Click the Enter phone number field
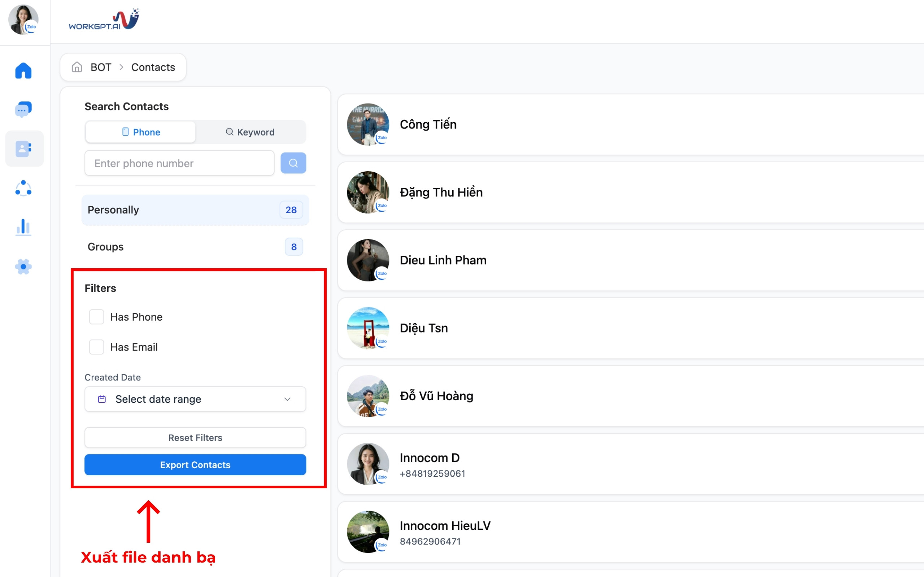 179,163
